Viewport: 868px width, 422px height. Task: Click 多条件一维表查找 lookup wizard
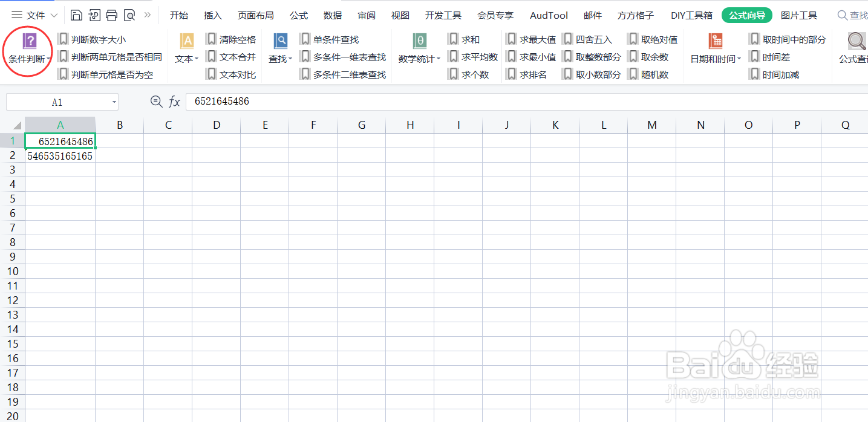click(343, 57)
